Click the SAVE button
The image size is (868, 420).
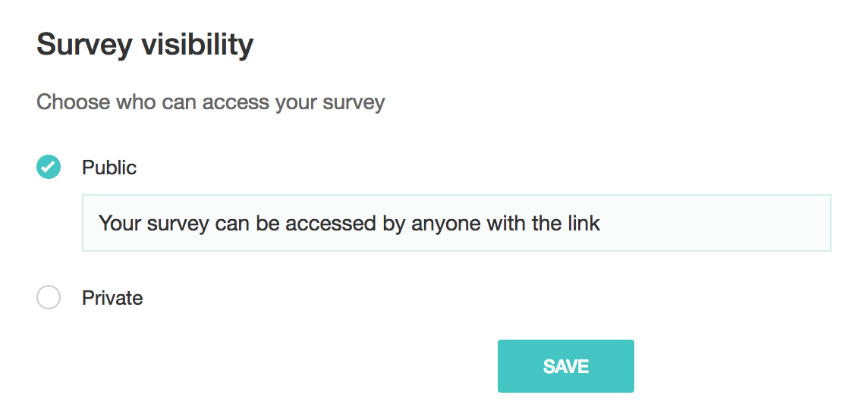click(565, 366)
